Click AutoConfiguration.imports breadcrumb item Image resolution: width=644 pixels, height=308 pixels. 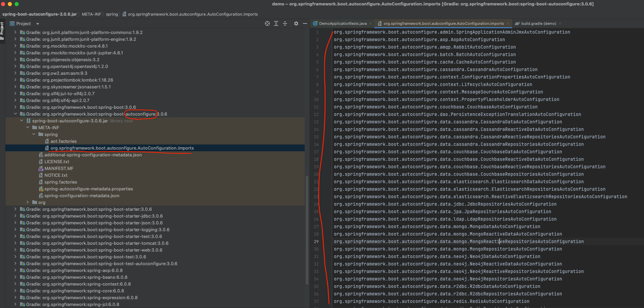click(x=190, y=14)
